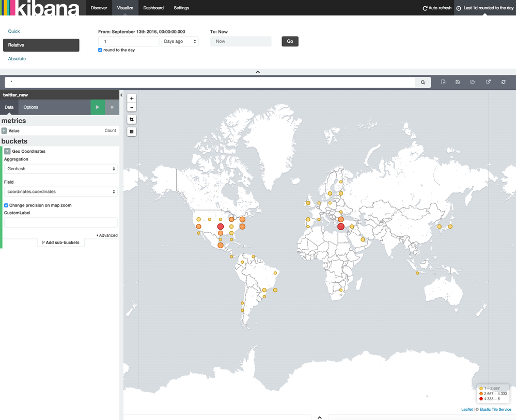This screenshot has height=420, width=516.
Task: Click the Elastic Tile Service attribution link
Action: click(494, 409)
